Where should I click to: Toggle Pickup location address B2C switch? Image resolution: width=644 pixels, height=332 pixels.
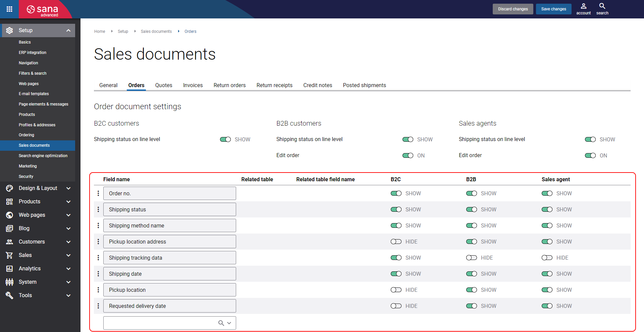396,242
